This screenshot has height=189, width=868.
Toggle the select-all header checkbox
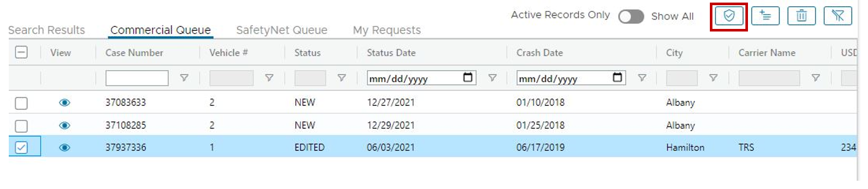[22, 52]
